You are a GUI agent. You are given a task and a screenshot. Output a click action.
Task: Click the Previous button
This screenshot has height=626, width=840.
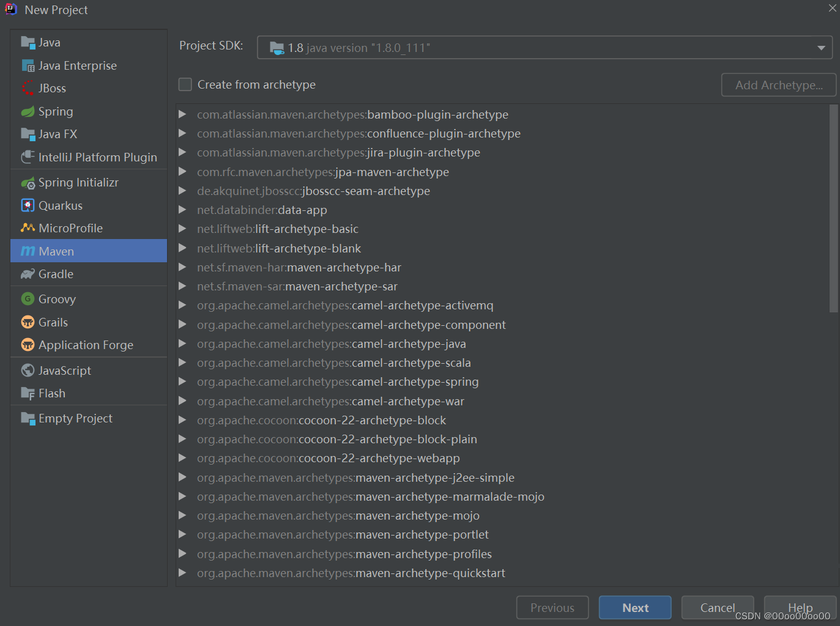click(x=552, y=608)
